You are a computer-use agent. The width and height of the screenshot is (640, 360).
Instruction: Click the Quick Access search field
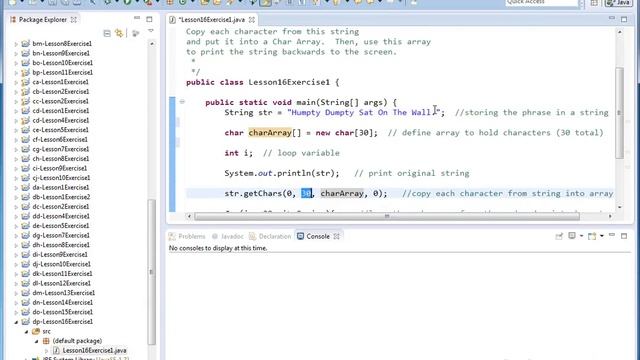[542, 3]
